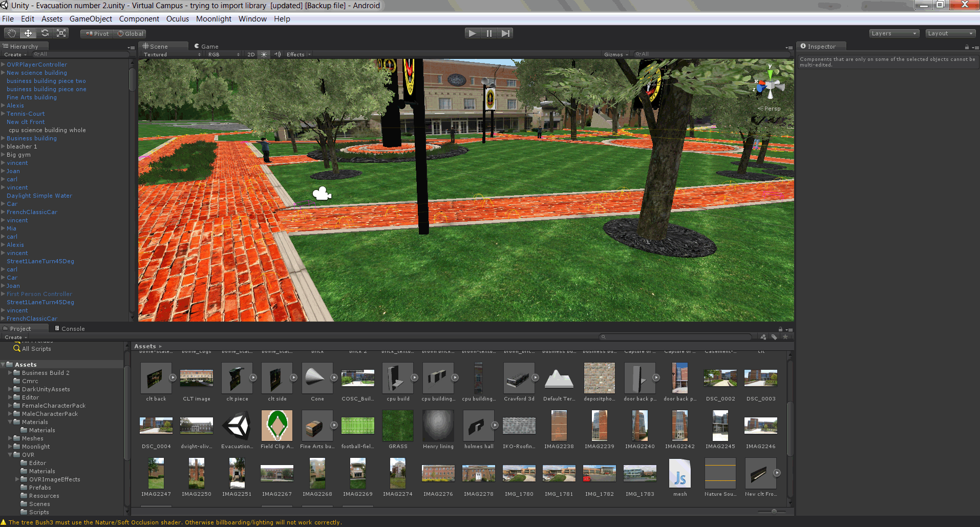Click the Pause button

pyautogui.click(x=489, y=33)
